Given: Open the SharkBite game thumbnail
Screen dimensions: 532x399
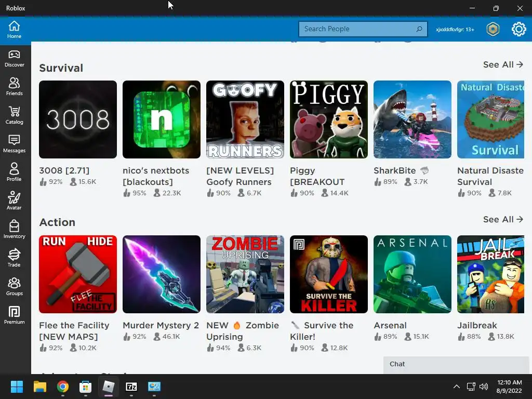Looking at the screenshot, I should click(x=412, y=119).
